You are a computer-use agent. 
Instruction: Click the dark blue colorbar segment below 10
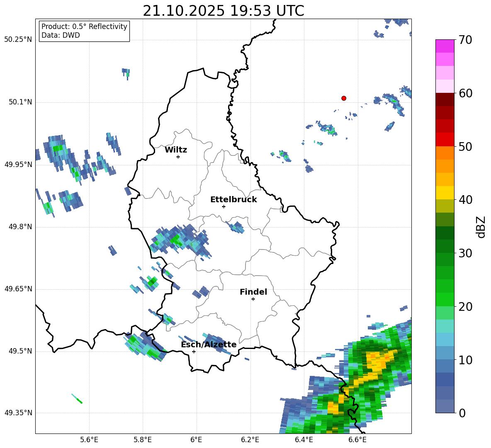445,379
